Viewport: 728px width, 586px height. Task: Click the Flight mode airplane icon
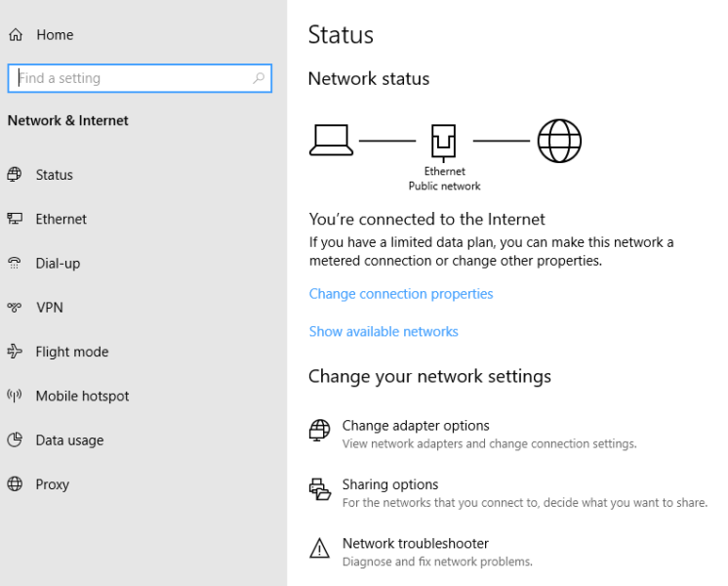15,352
